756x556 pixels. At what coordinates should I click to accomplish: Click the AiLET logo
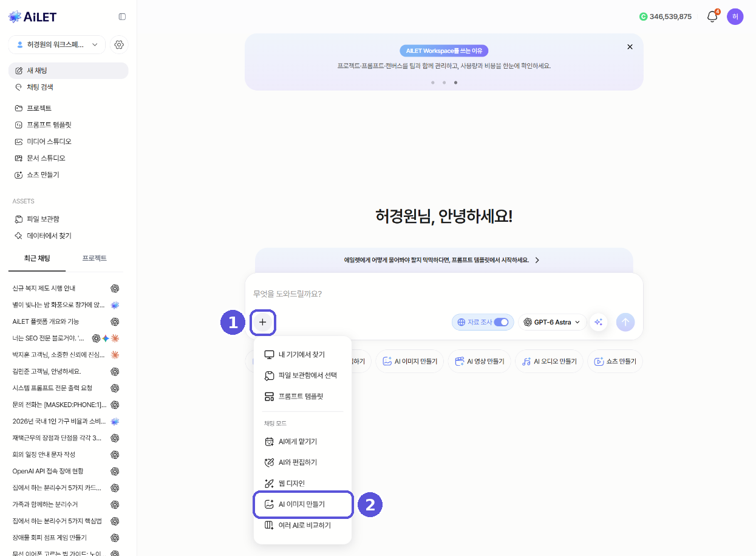[33, 17]
